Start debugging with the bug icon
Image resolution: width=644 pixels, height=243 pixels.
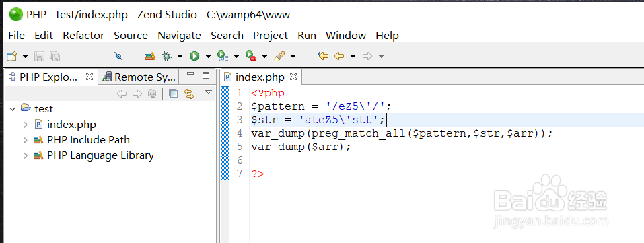(167, 56)
